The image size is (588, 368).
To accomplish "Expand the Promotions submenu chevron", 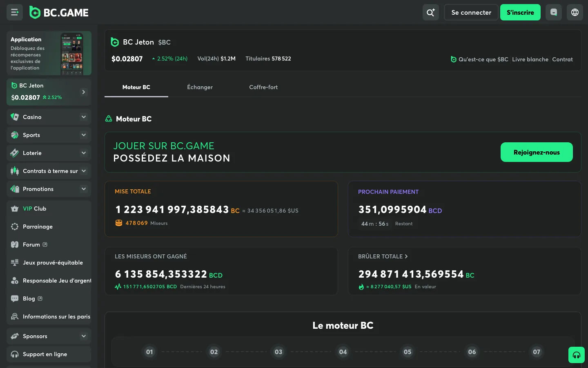I will (x=84, y=189).
